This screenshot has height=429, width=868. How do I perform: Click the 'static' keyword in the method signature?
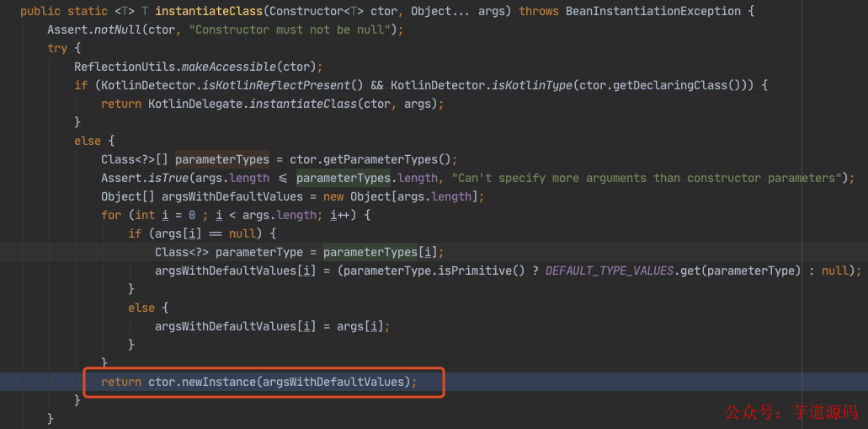[87, 11]
